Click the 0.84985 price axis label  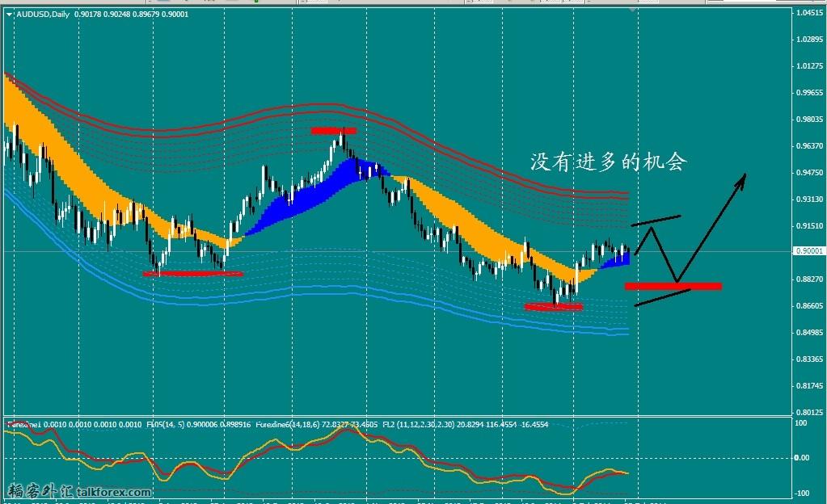pos(809,332)
